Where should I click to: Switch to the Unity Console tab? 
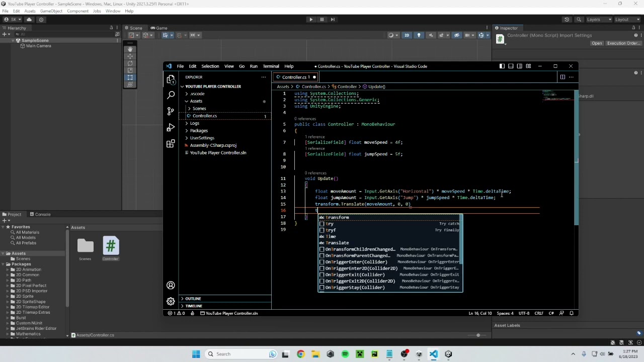pos(40,214)
